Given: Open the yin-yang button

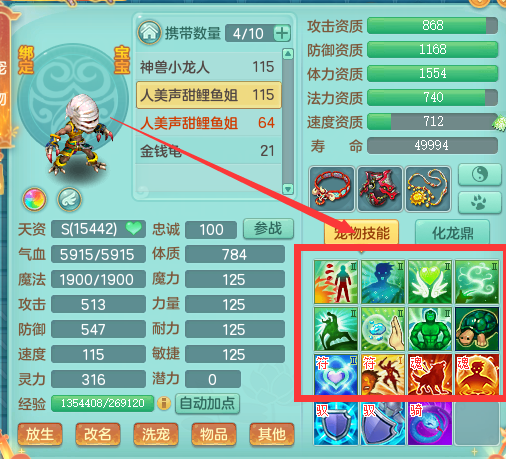Looking at the screenshot, I should click(x=480, y=174).
